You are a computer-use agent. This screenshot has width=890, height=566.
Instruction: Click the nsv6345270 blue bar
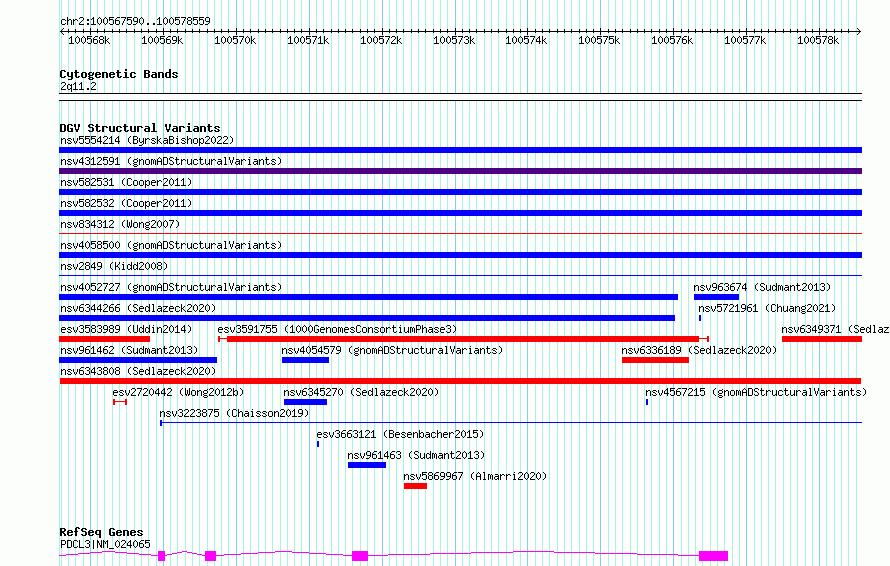click(305, 402)
